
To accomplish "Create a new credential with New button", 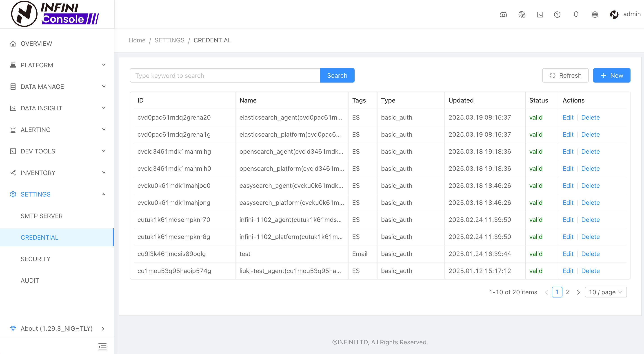I will (x=611, y=75).
